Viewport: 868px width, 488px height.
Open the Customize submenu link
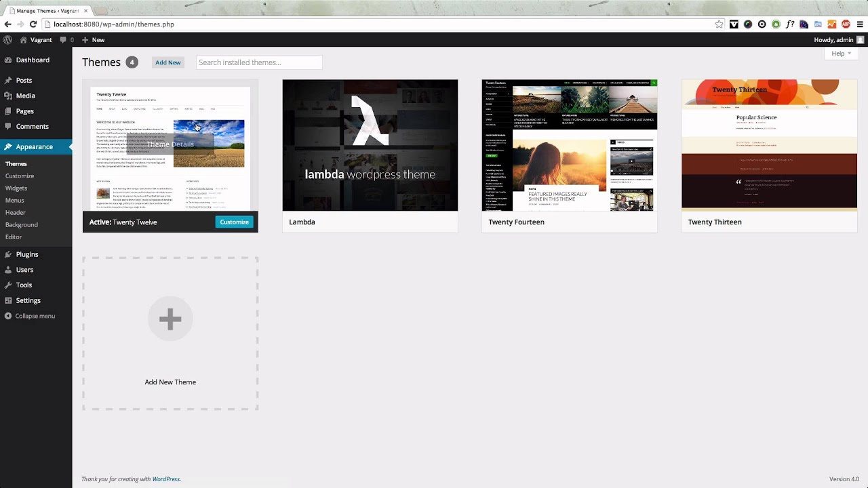click(20, 176)
